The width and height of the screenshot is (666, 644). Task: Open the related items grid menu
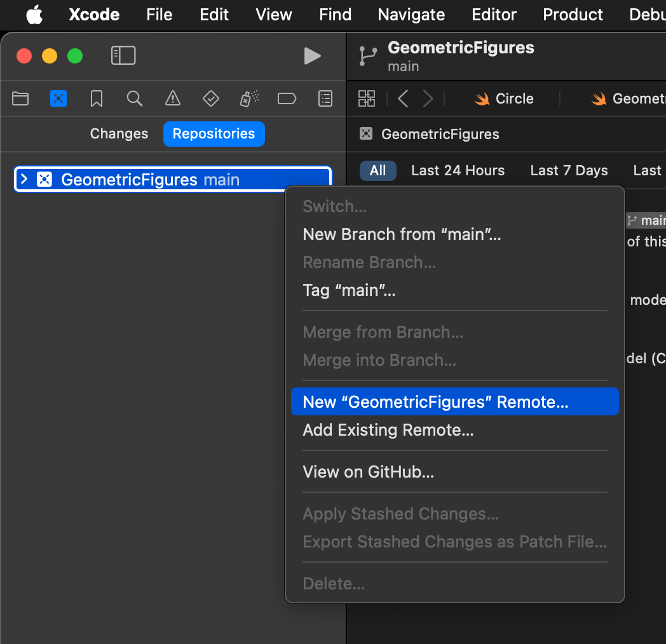(x=367, y=98)
